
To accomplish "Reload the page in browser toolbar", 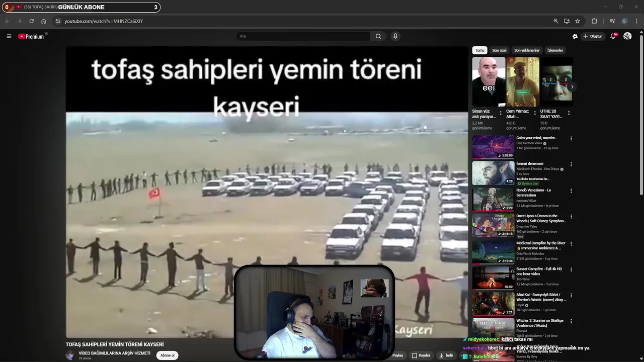I will [31, 21].
